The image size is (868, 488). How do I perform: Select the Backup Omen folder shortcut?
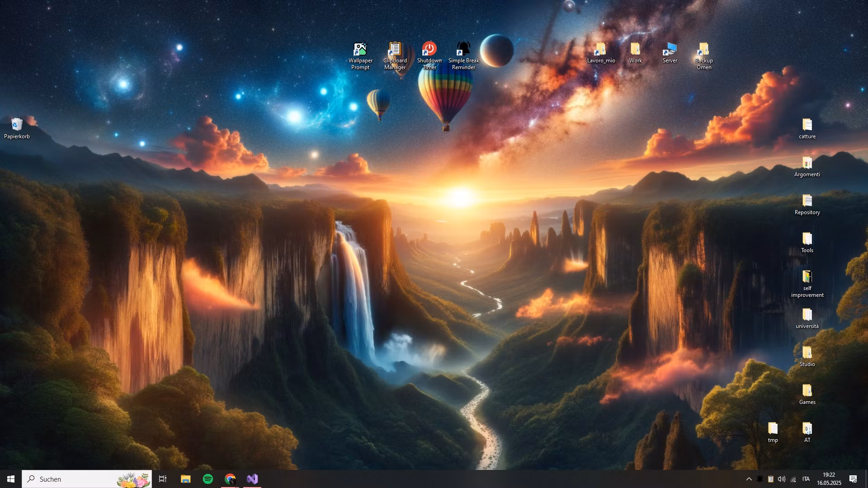pyautogui.click(x=704, y=49)
